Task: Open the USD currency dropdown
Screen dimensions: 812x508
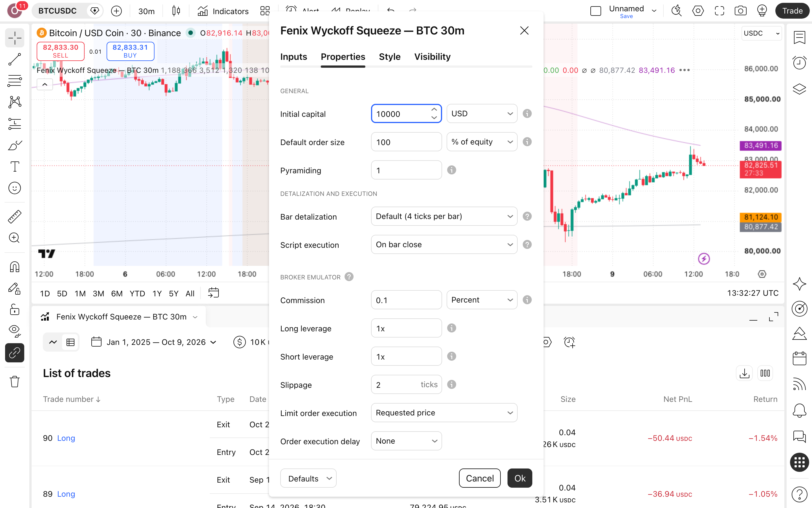Action: (x=482, y=113)
